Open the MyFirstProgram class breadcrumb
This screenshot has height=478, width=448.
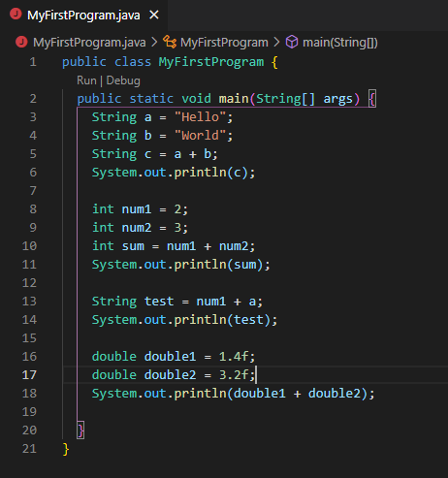pyautogui.click(x=224, y=43)
